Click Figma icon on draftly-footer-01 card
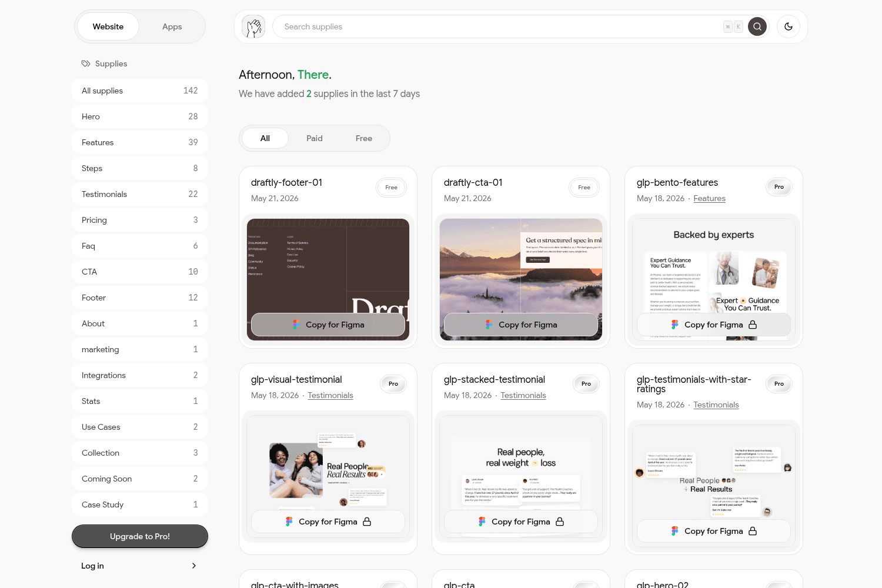 point(296,325)
